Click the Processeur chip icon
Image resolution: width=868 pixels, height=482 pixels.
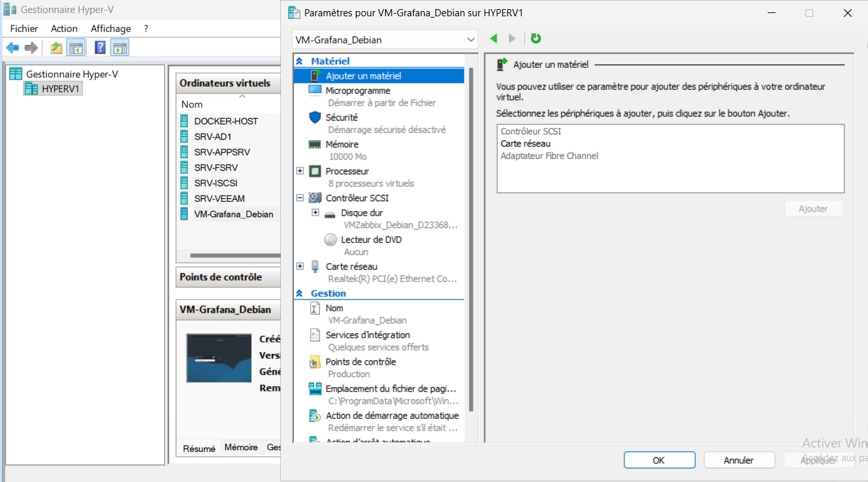tap(315, 171)
